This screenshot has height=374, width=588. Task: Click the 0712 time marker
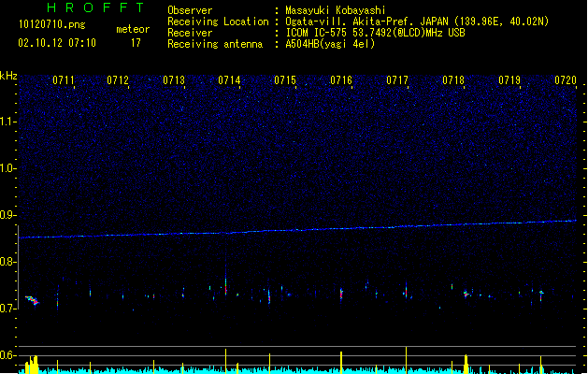[x=118, y=80]
